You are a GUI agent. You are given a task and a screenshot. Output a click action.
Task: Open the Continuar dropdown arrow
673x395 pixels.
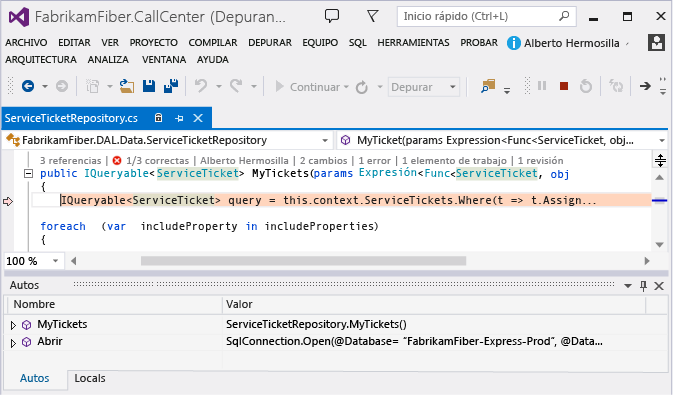tap(346, 87)
